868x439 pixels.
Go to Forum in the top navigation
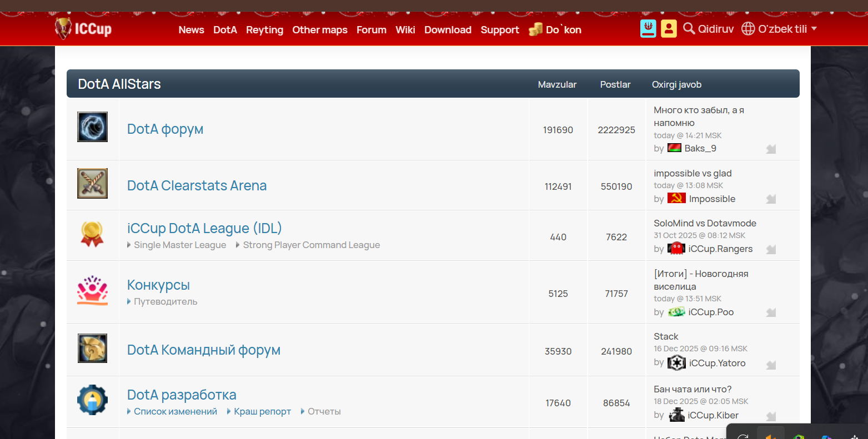coord(372,30)
